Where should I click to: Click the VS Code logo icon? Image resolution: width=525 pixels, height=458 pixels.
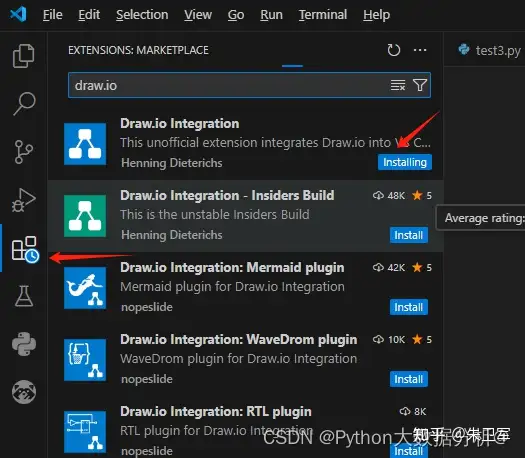(x=18, y=14)
